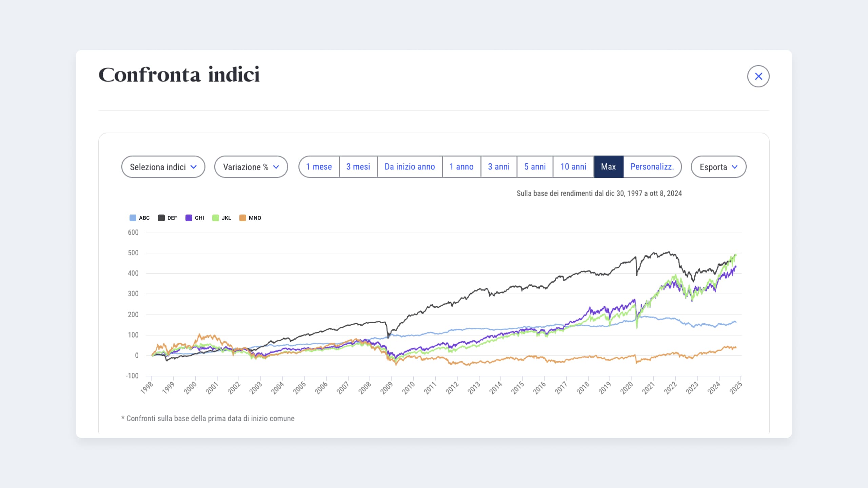The image size is (868, 488).
Task: Click the 2020 label on the x-axis
Action: 627,388
